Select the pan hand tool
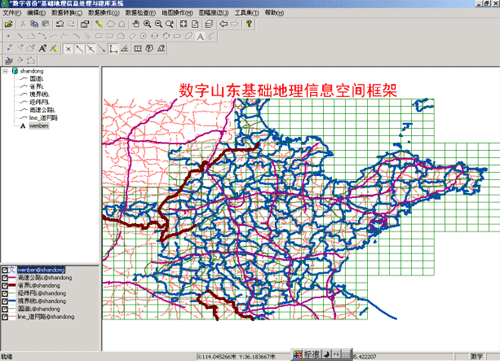Screen dimensions: 500x361 135,24
